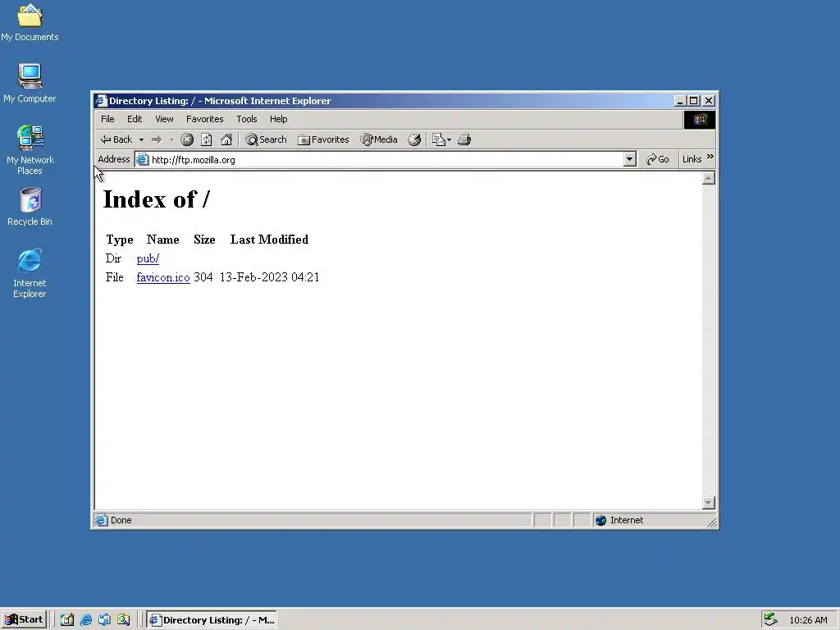Minimize the Internet Explorer window
Screen dimensions: 840x630
tap(680, 101)
